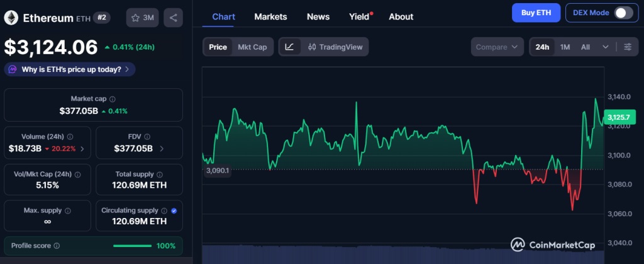Click the $377.05B market cap value
This screenshot has height=264, width=644.
(79, 111)
